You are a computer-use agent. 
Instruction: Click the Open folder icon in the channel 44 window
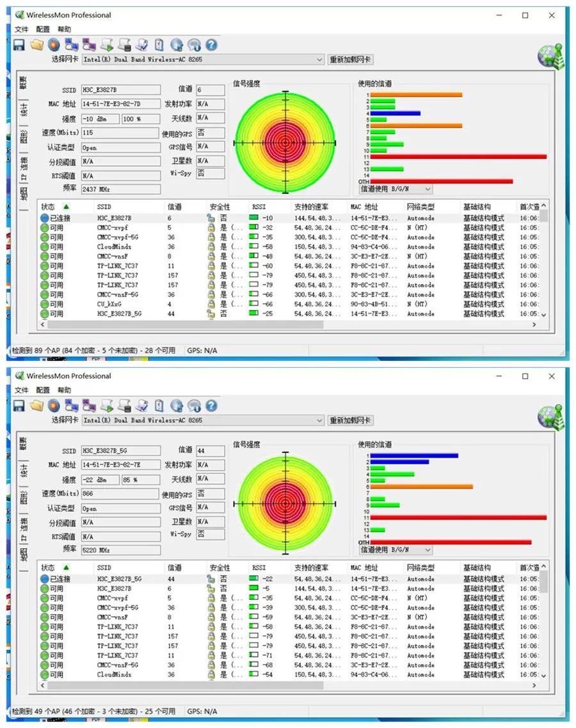click(x=36, y=406)
